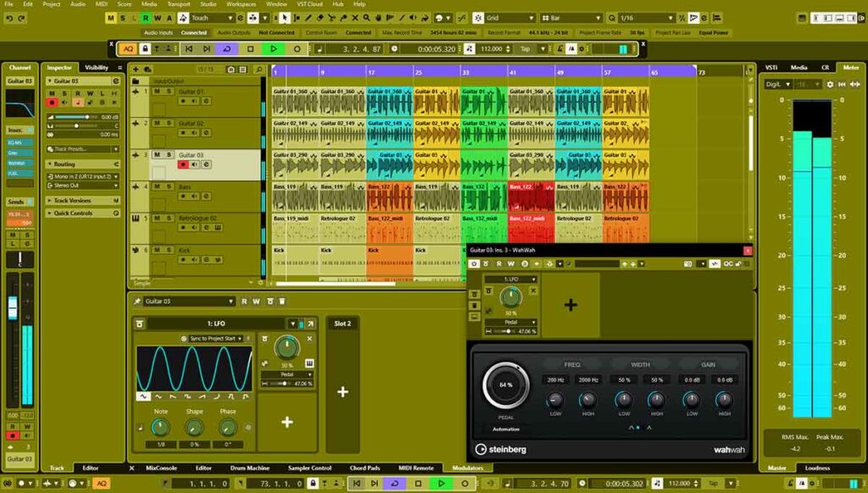Image resolution: width=868 pixels, height=493 pixels.
Task: Select the sine waveform shape for the LFO
Action: tap(143, 396)
